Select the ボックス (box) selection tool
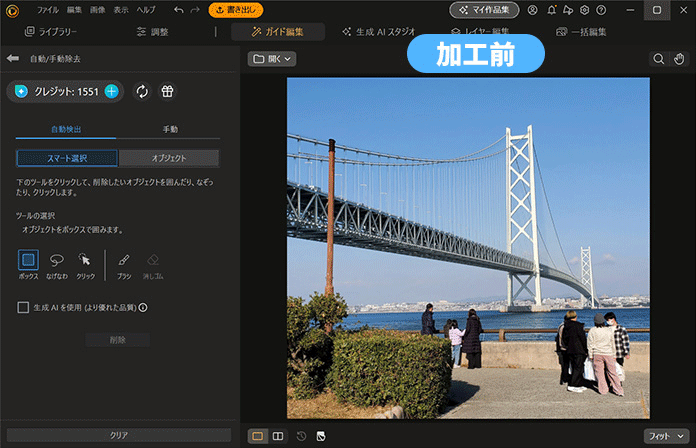This screenshot has width=696, height=448. 28,259
